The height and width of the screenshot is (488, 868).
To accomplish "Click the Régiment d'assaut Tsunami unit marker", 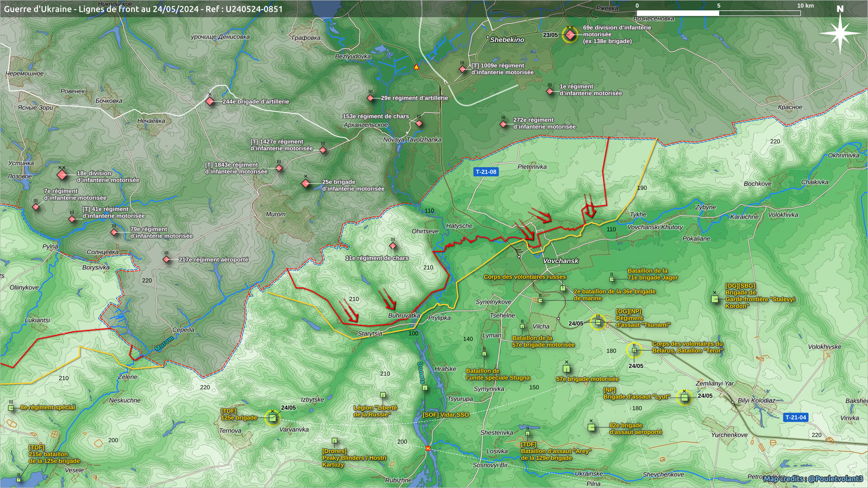I will tap(598, 322).
